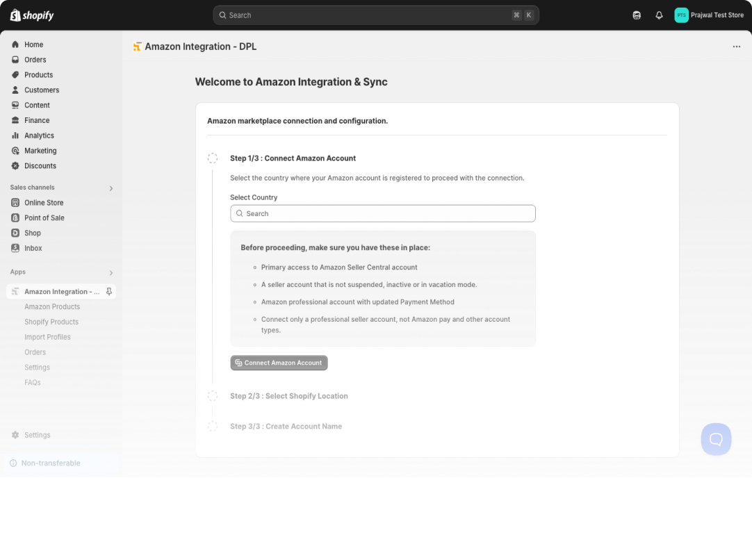Toggle Step 3 progress indicator circle

coord(213,426)
